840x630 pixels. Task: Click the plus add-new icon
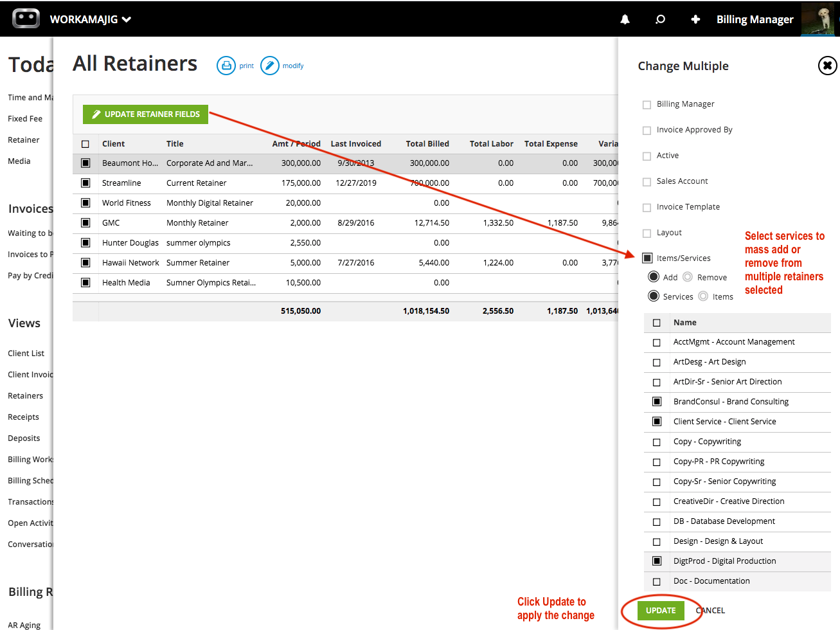[695, 19]
